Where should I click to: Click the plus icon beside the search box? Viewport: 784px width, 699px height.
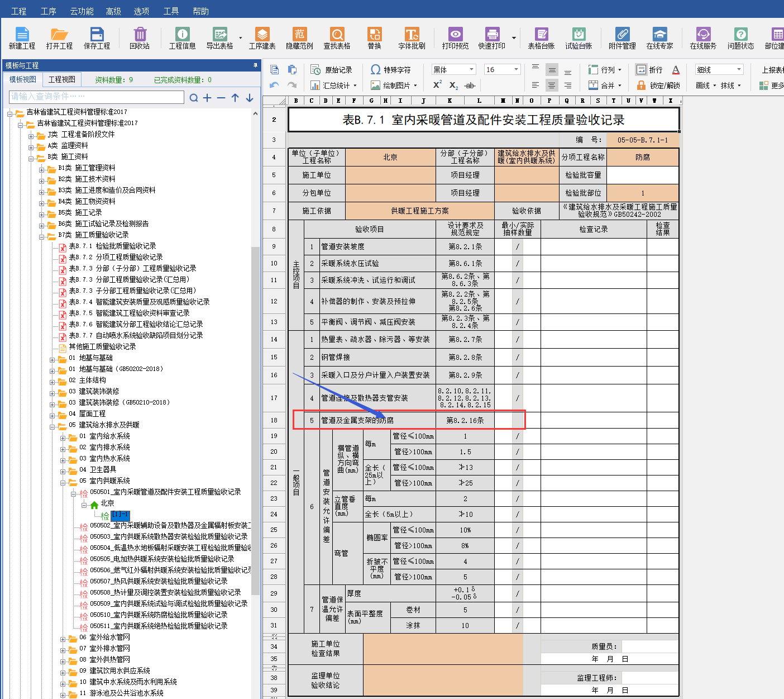click(207, 98)
